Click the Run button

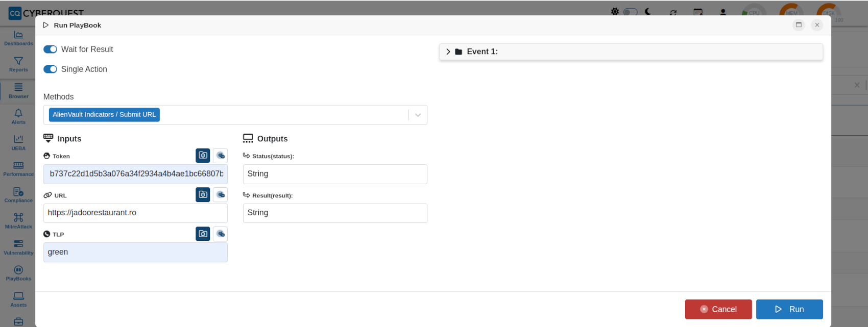(789, 309)
